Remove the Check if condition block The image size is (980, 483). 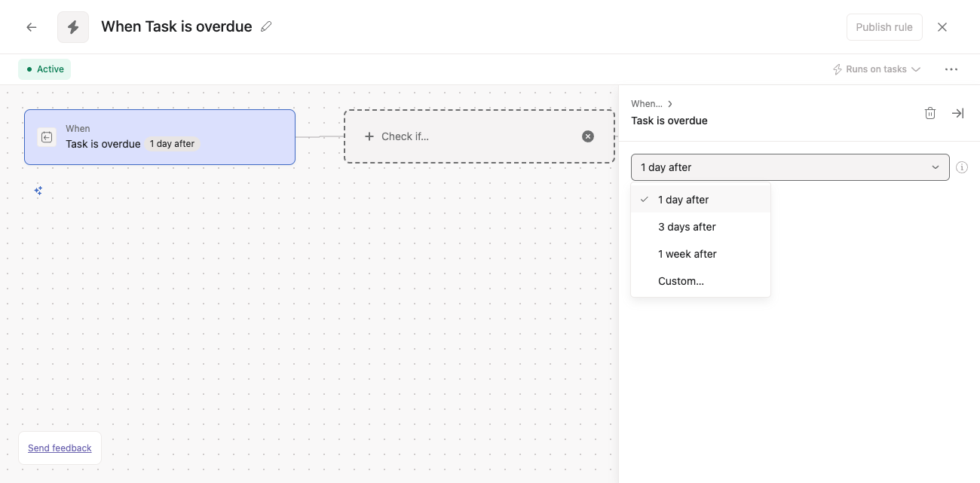pos(588,136)
